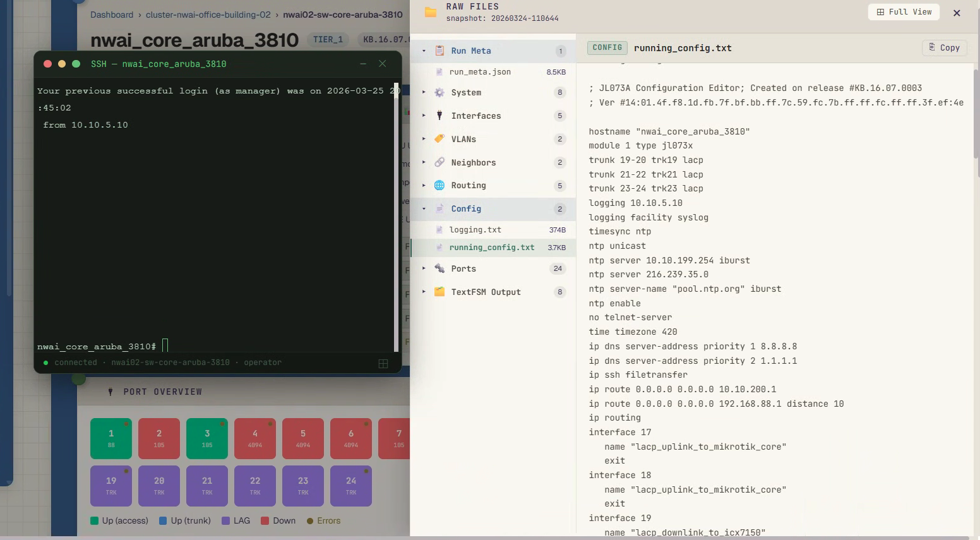Go to Dashboard breadcrumb
Viewport: 980px width, 540px height.
112,15
